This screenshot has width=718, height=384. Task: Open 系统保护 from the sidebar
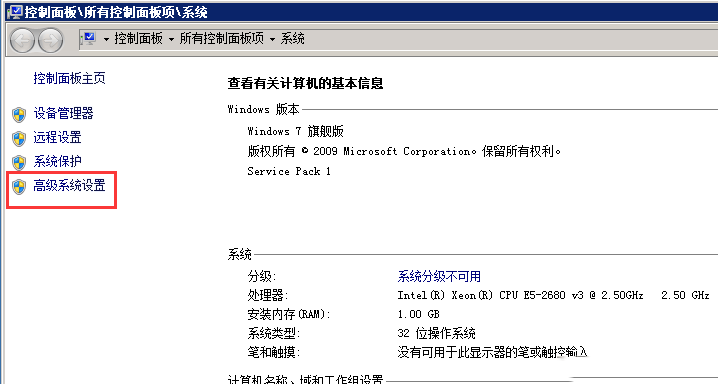(x=57, y=161)
